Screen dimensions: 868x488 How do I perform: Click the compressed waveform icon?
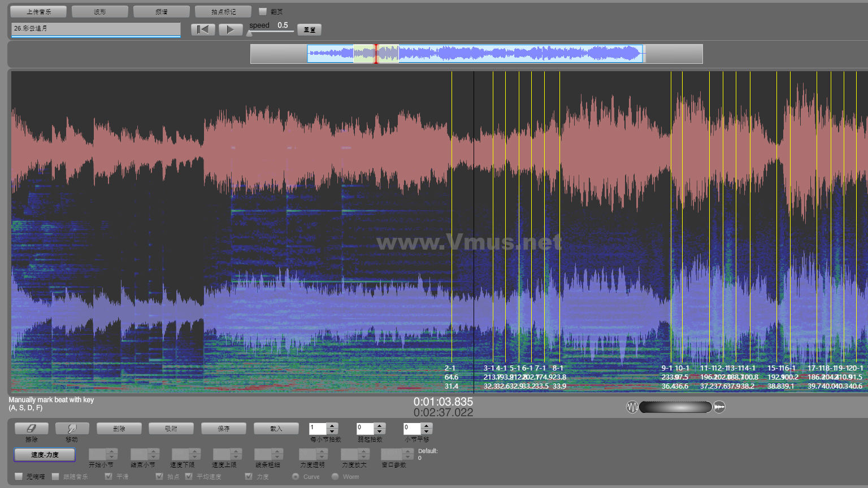point(719,407)
